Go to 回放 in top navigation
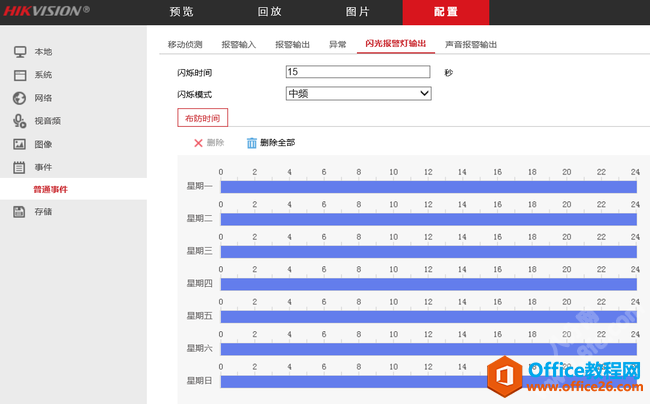This screenshot has height=404, width=650. (x=269, y=12)
